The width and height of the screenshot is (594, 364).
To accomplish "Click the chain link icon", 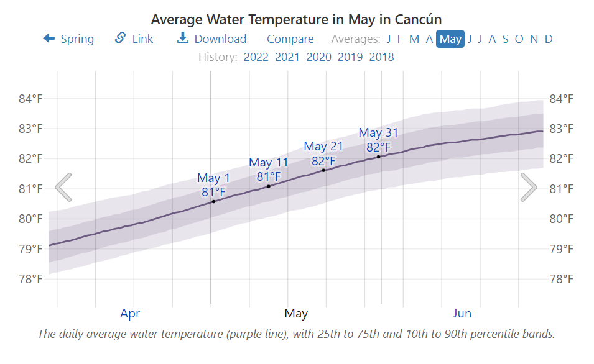I will [x=121, y=39].
